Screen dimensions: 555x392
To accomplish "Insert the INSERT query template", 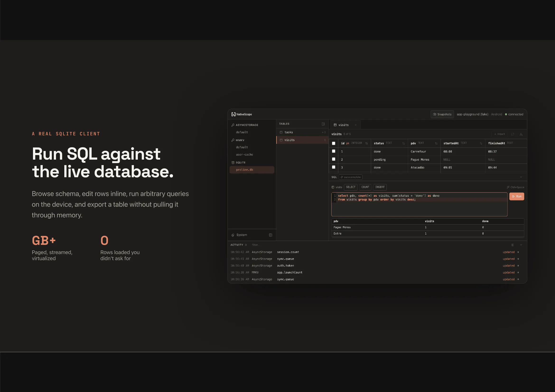I will [x=380, y=187].
